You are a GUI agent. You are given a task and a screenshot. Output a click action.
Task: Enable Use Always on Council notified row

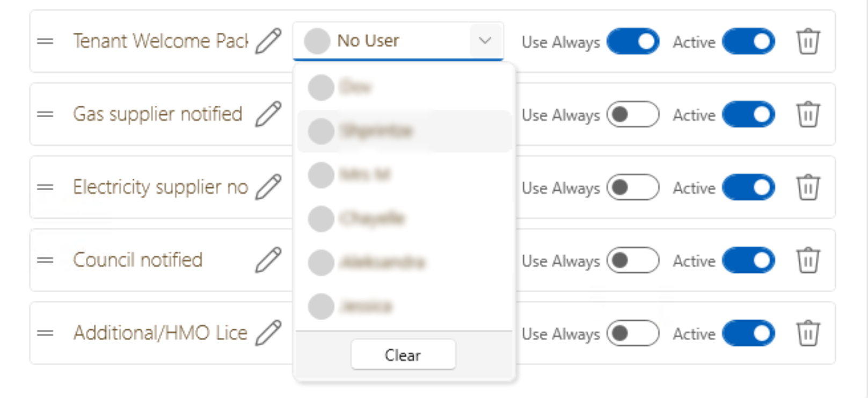point(633,260)
